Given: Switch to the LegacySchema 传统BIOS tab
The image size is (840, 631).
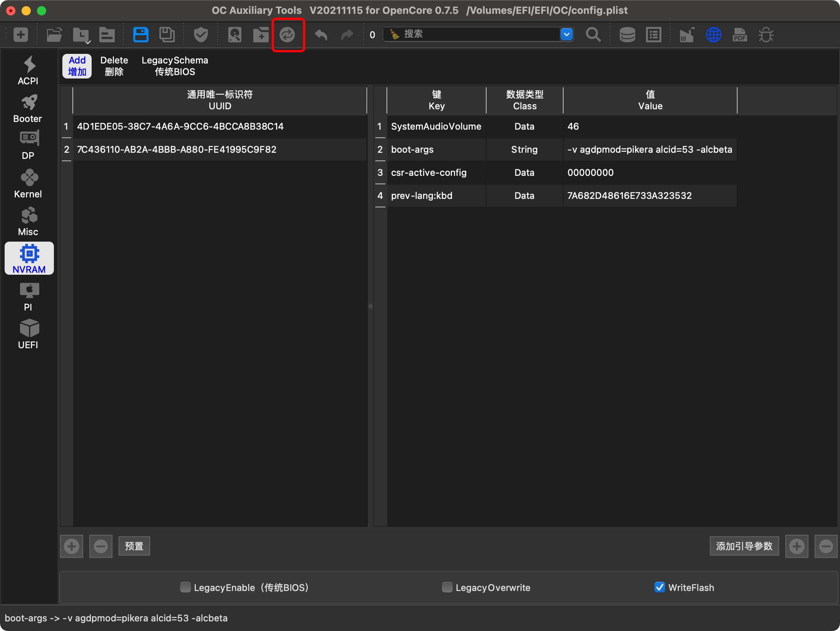Looking at the screenshot, I should [175, 66].
